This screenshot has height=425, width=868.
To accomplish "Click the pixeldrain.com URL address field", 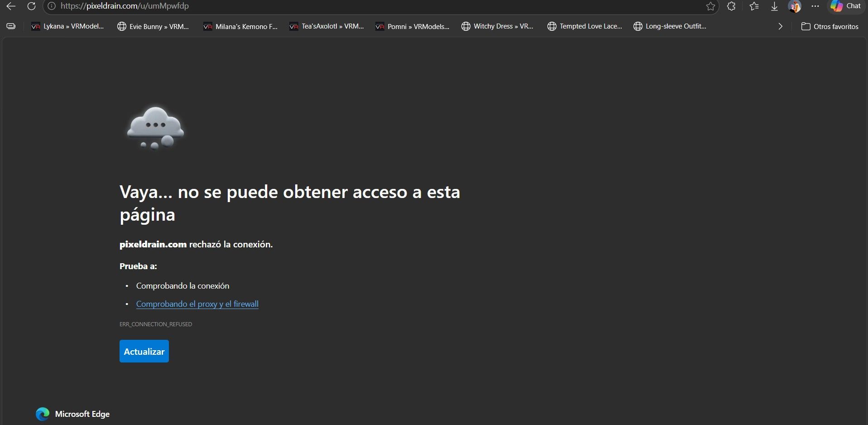I will [380, 6].
